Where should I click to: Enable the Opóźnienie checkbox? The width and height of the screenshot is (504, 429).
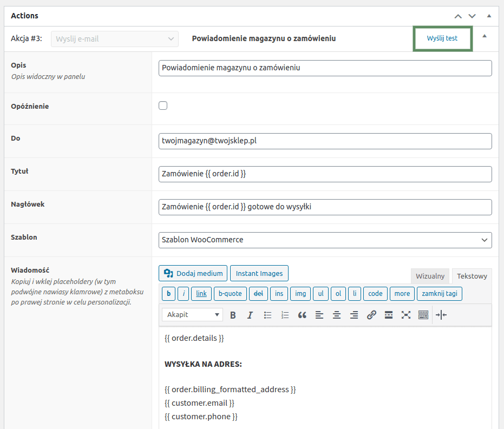(163, 105)
